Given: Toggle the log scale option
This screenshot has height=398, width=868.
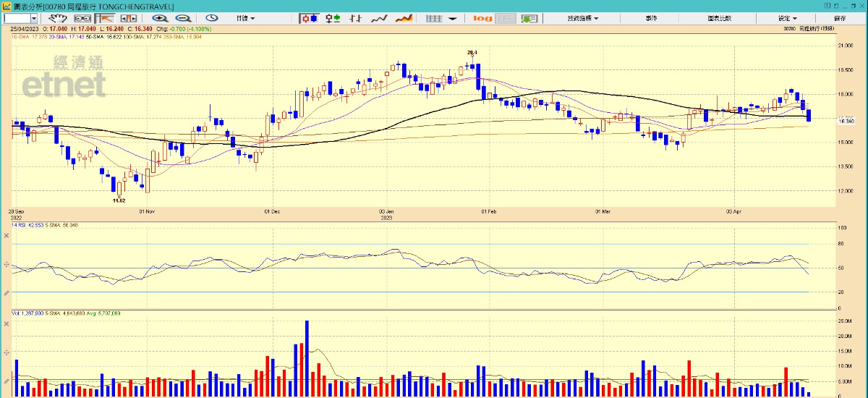Looking at the screenshot, I should tap(482, 18).
